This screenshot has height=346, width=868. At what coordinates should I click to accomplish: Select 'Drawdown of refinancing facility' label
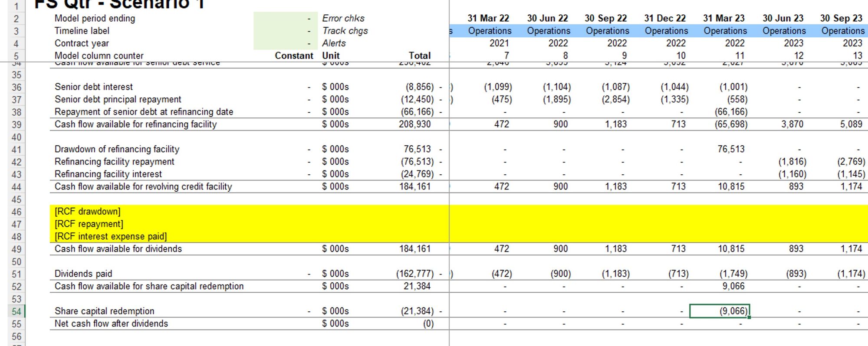coord(117,149)
